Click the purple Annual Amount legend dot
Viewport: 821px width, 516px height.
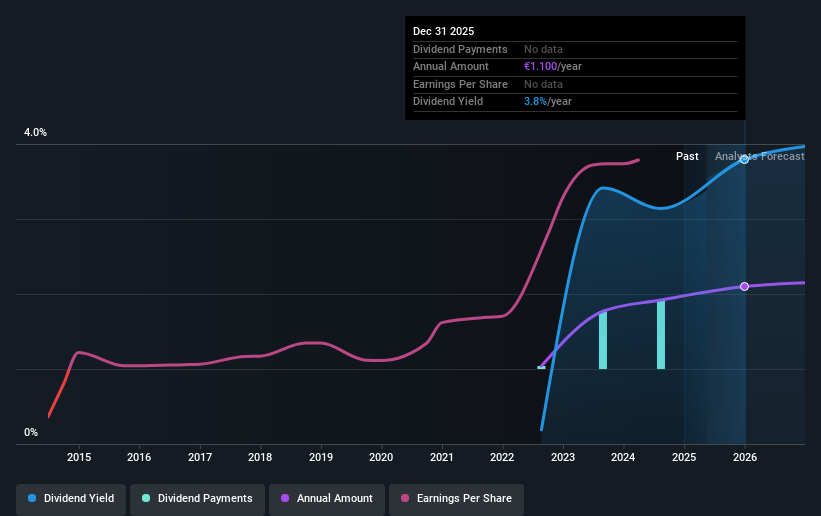point(285,498)
